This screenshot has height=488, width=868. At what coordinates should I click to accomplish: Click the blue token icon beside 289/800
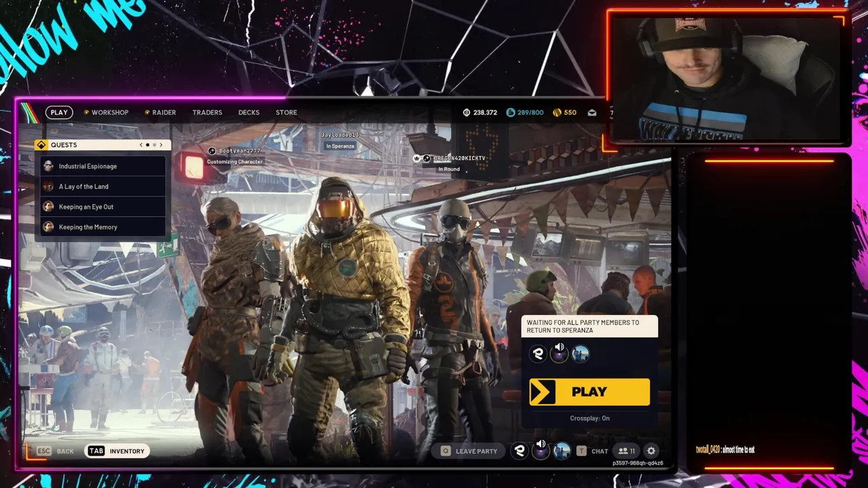tap(511, 113)
